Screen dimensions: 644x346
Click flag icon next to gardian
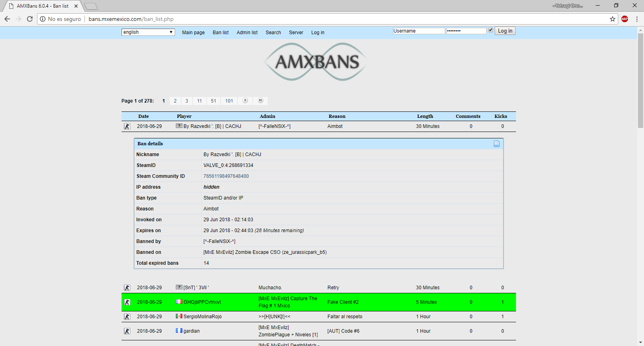click(x=179, y=331)
